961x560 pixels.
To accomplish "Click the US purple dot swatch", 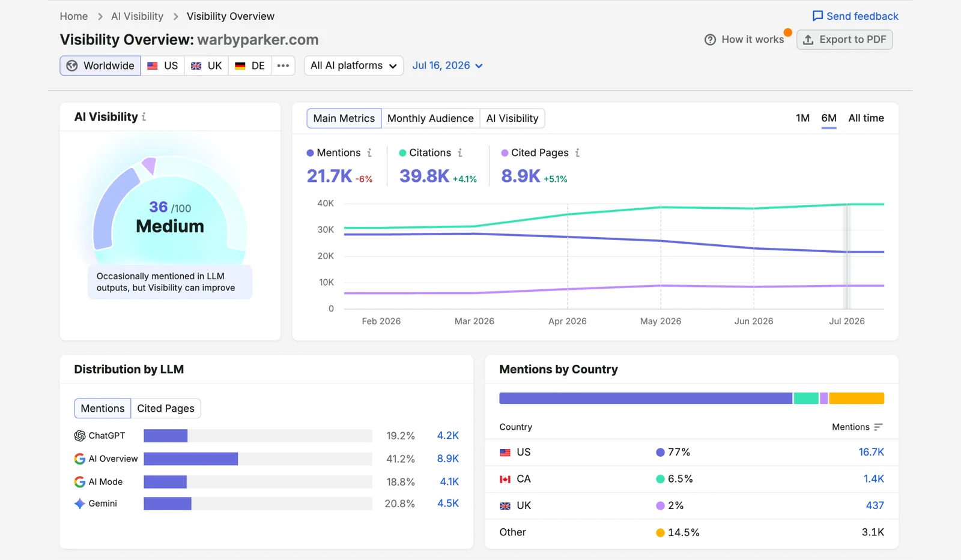I will [660, 453].
